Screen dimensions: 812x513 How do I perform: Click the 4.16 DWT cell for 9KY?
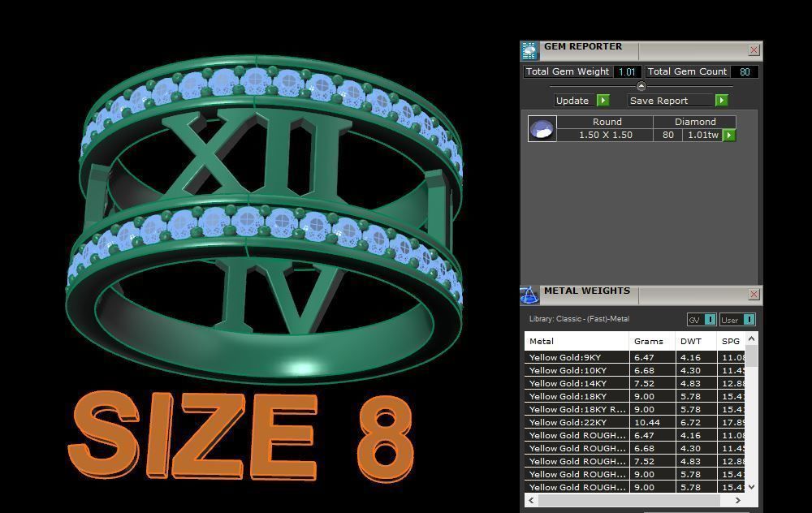[696, 357]
